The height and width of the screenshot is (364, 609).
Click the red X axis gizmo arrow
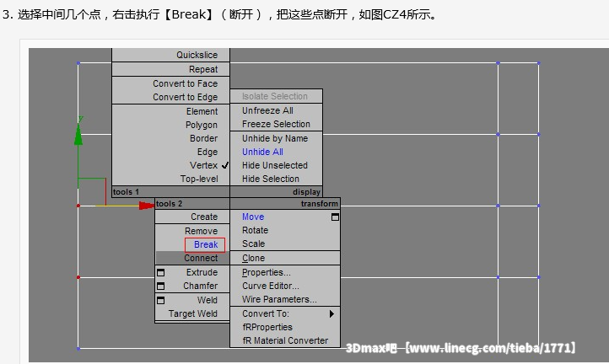[x=147, y=206]
